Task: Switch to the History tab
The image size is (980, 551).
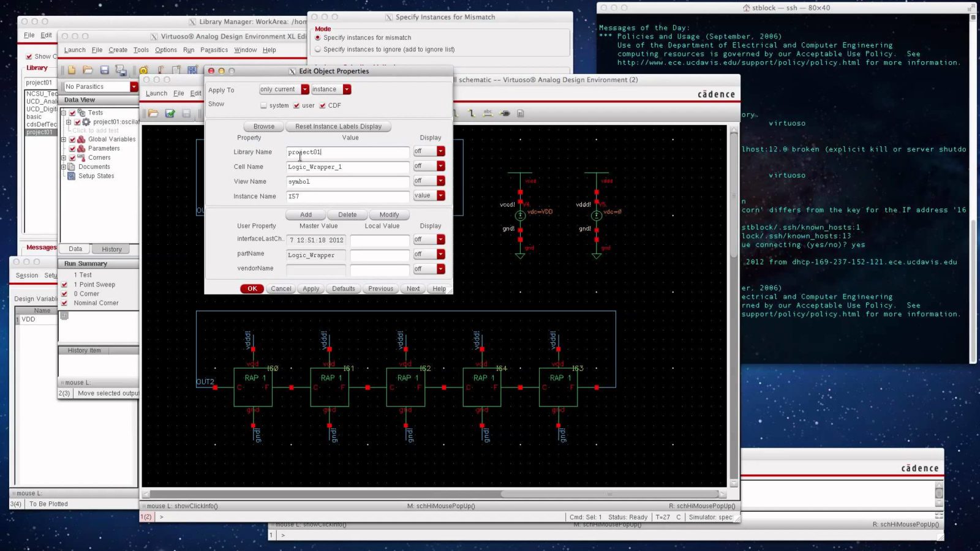Action: (111, 249)
